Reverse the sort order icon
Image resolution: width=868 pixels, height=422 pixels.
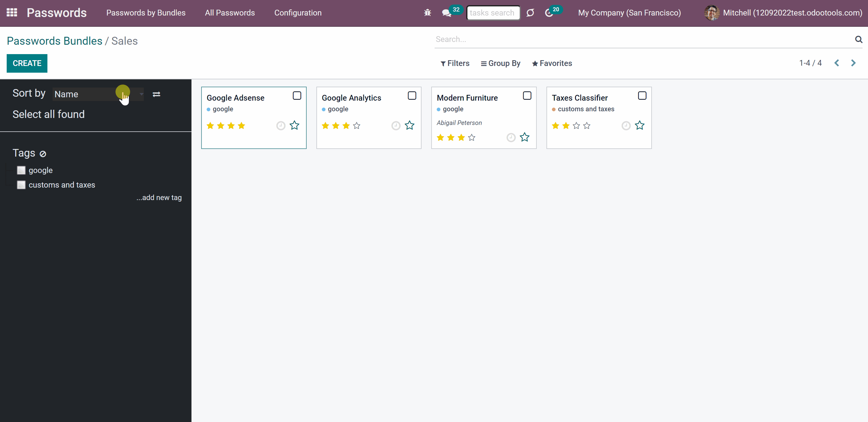click(156, 94)
